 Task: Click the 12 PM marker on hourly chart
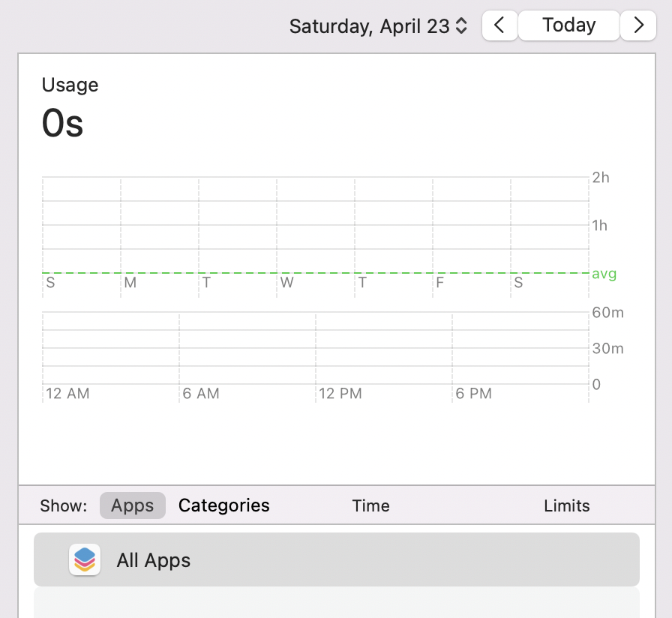coord(340,394)
